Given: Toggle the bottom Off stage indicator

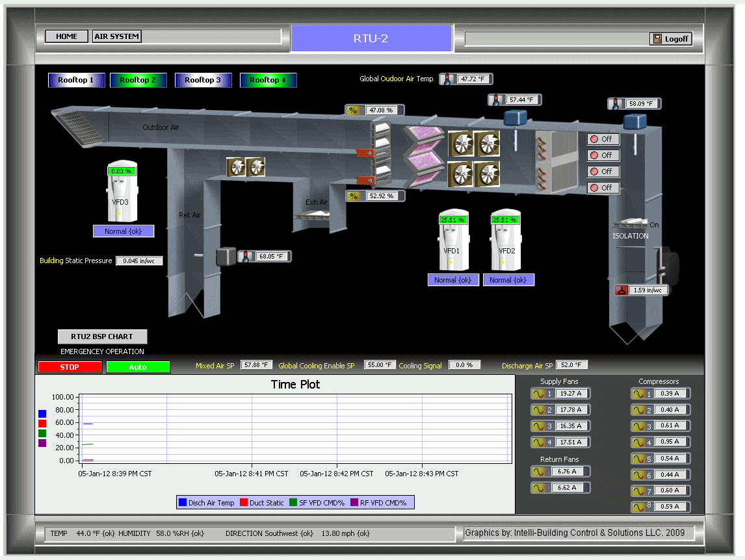Looking at the screenshot, I should 603,188.
